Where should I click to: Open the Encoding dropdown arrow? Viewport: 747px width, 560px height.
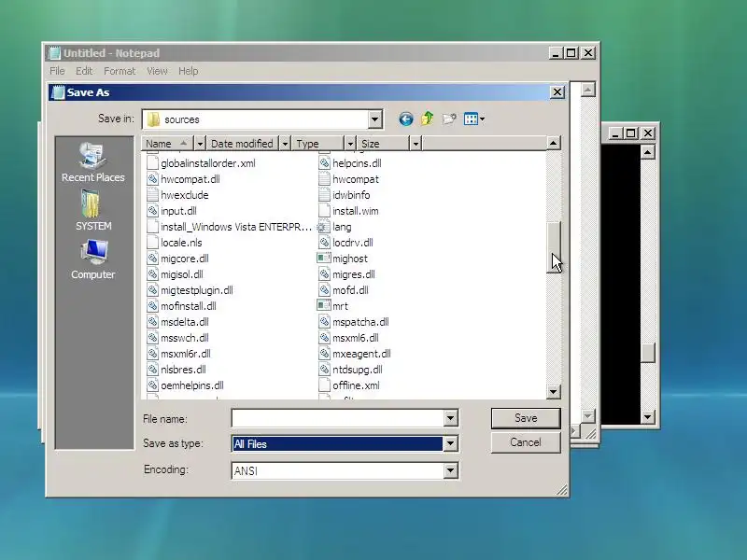pyautogui.click(x=450, y=470)
